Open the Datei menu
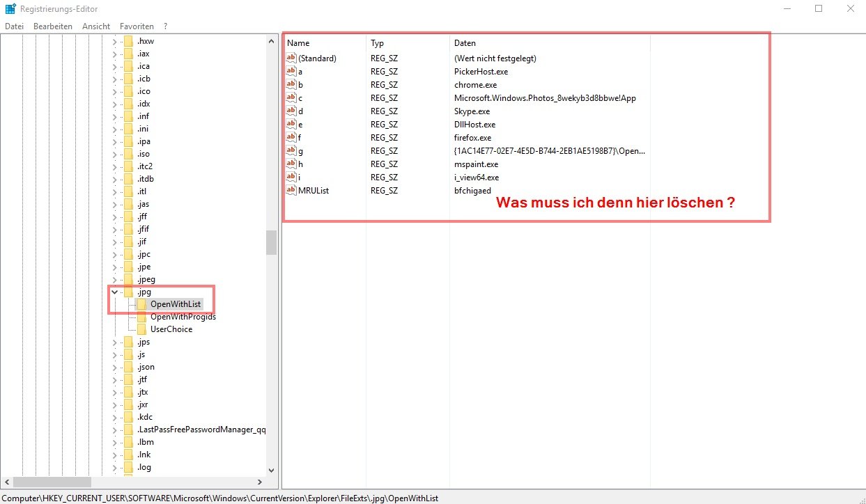 (14, 26)
